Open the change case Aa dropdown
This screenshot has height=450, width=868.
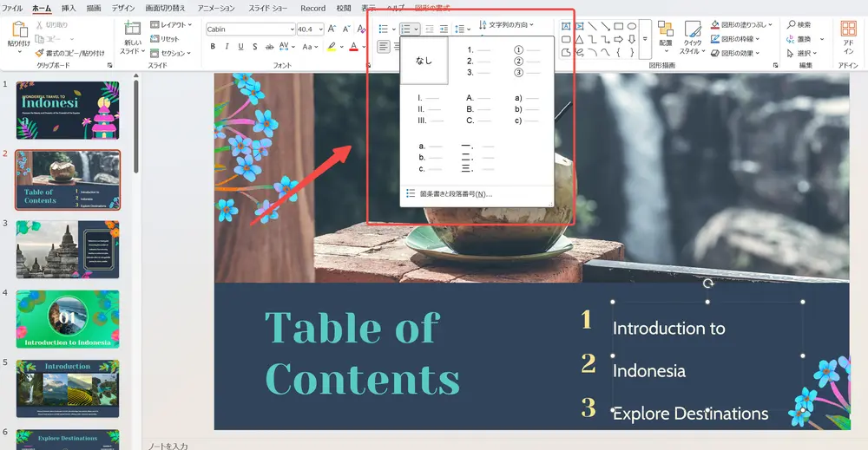[316, 47]
